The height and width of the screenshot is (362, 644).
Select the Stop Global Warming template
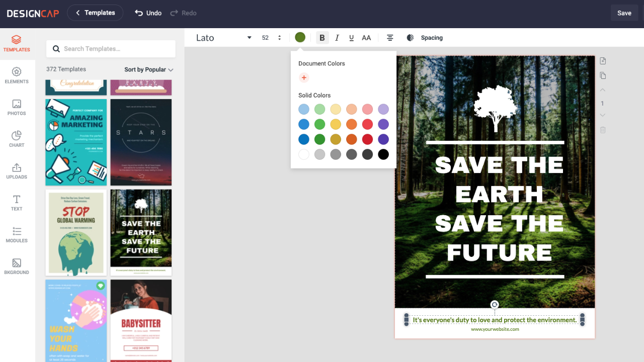coord(76,233)
